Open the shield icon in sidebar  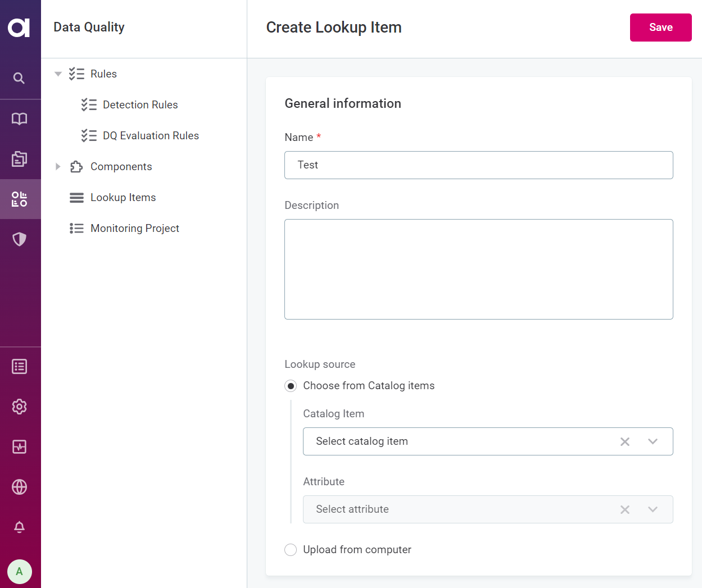click(19, 239)
